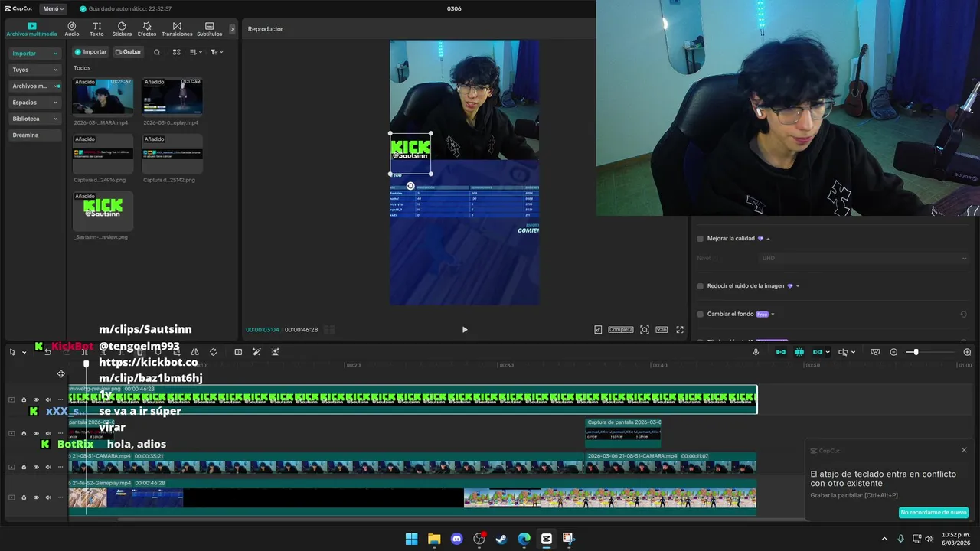Open the Subtítulos tab
980x551 pixels.
[x=209, y=29]
